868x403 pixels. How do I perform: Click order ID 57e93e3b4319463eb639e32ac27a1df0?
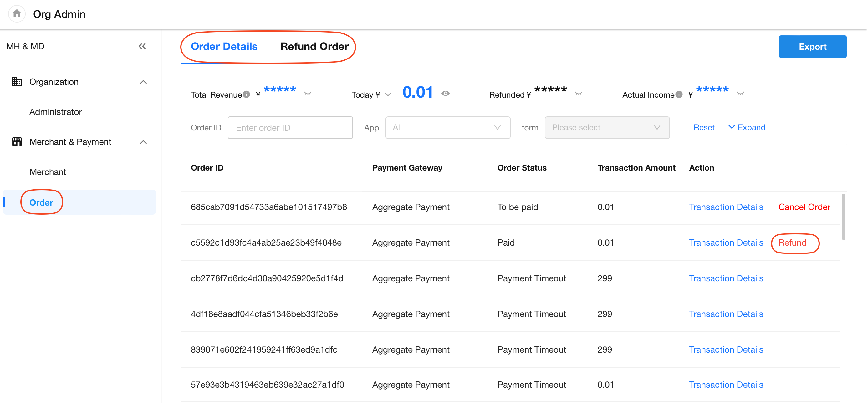pos(267,385)
